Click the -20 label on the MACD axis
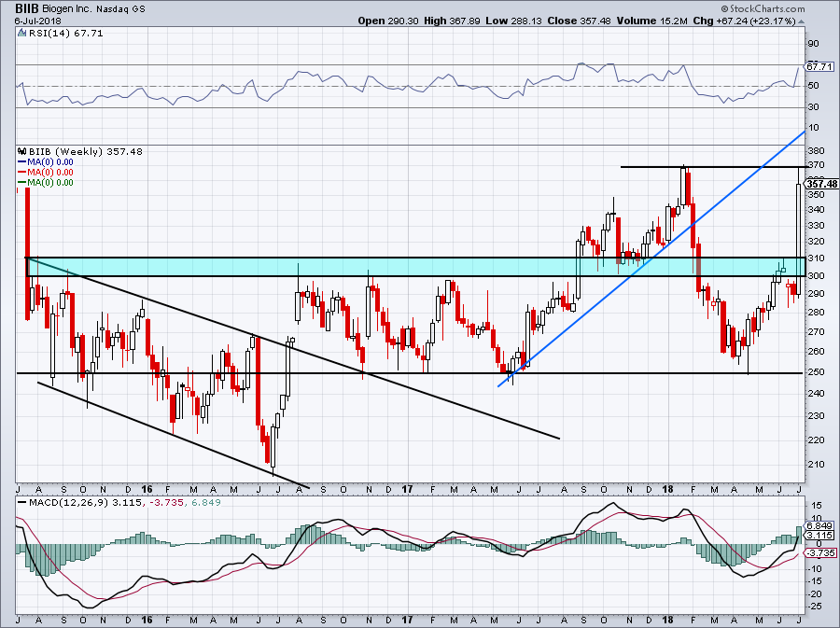 pyautogui.click(x=816, y=593)
